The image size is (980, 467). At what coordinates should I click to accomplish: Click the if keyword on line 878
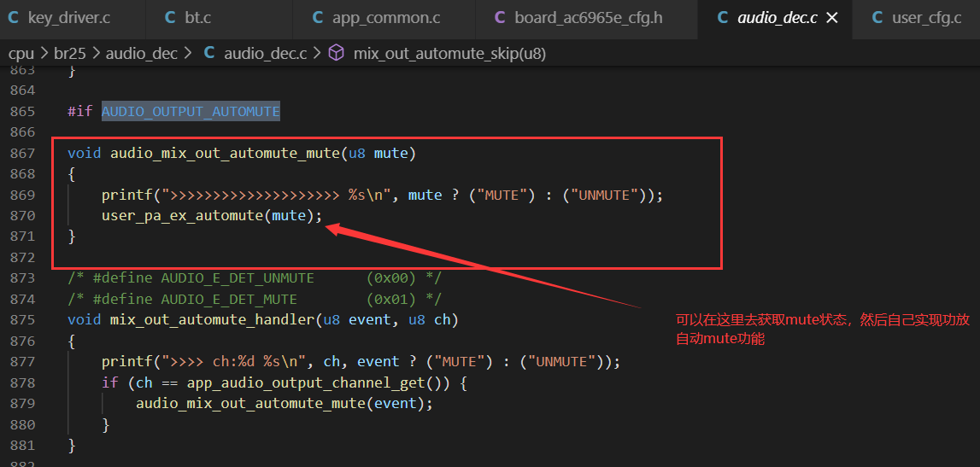click(110, 382)
